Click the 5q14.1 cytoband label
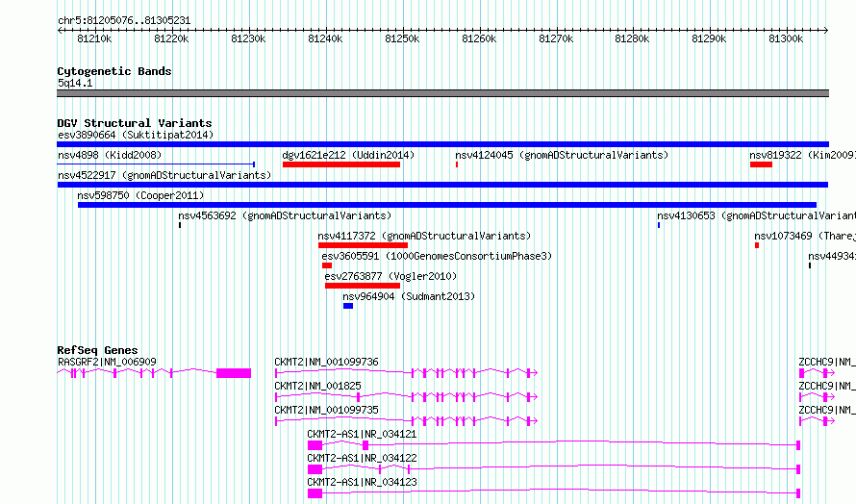Screen dimensions: 856x504 pos(75,83)
